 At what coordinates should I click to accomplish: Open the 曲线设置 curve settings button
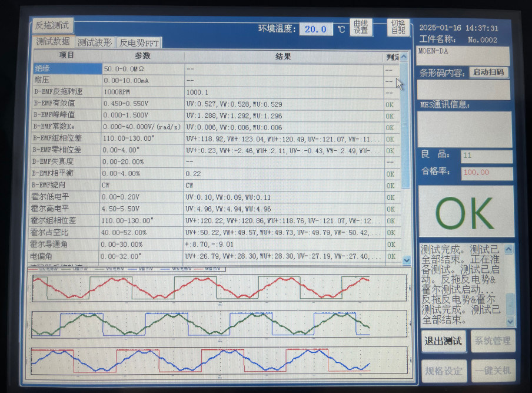[x=361, y=27]
